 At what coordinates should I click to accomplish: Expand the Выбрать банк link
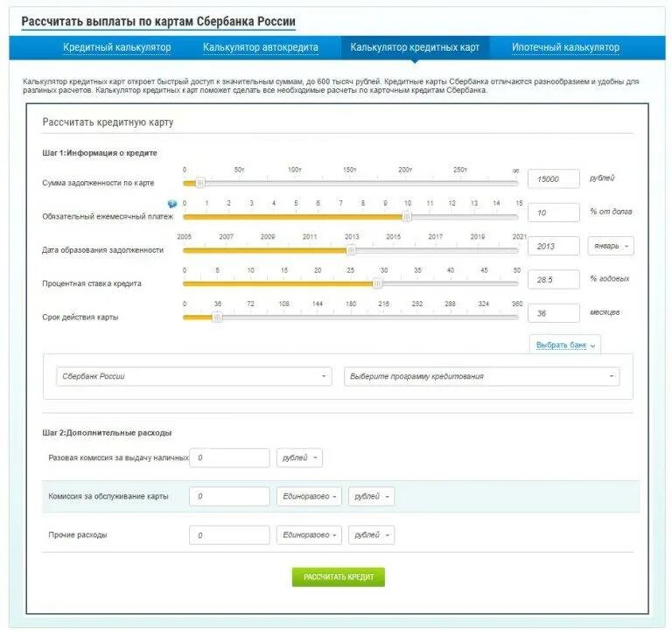(x=565, y=346)
